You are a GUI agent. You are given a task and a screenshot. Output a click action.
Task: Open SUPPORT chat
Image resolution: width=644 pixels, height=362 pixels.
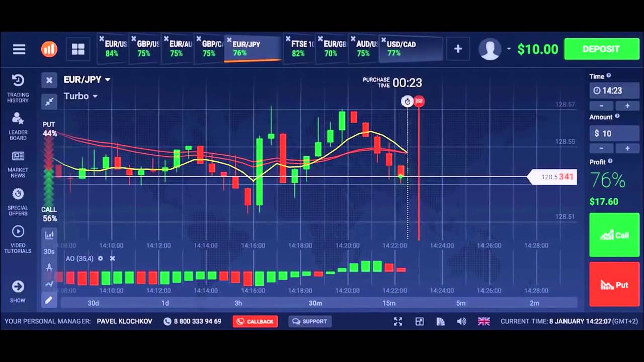(310, 322)
